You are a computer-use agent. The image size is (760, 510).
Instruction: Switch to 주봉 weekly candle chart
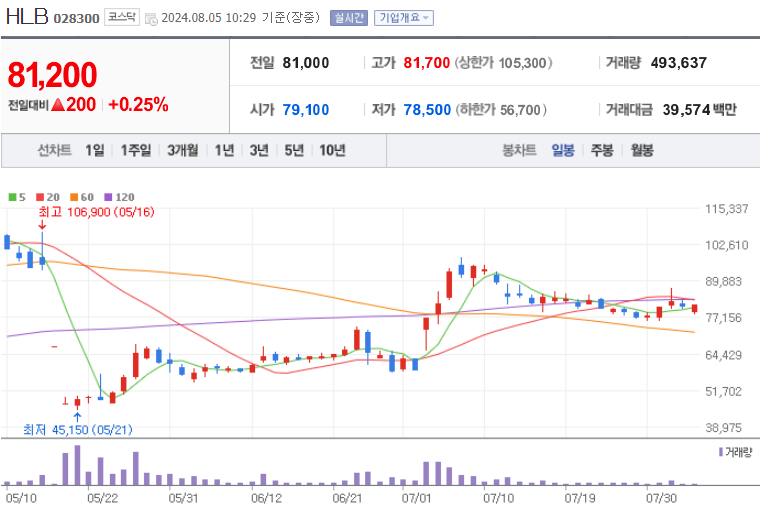coord(602,150)
